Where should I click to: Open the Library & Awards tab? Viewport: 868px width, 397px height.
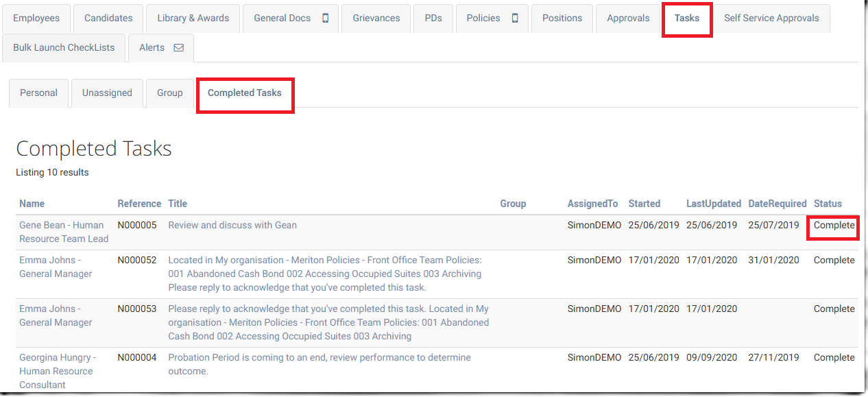pyautogui.click(x=193, y=19)
